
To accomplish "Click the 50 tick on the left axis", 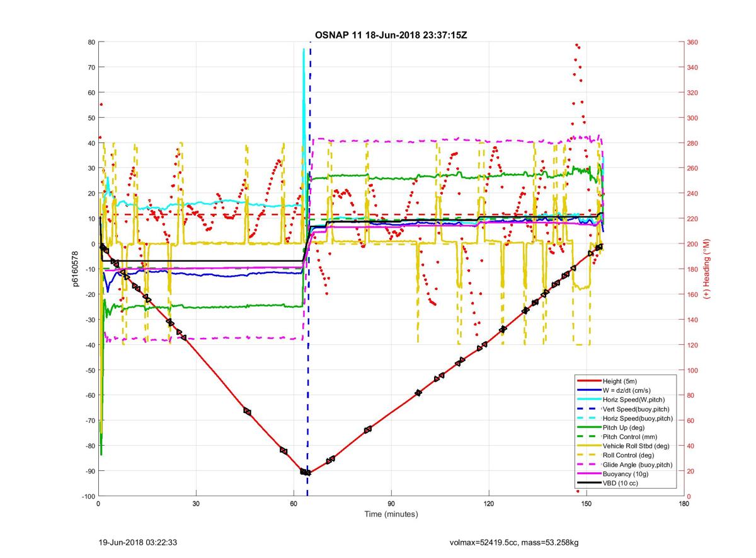I will click(x=91, y=118).
